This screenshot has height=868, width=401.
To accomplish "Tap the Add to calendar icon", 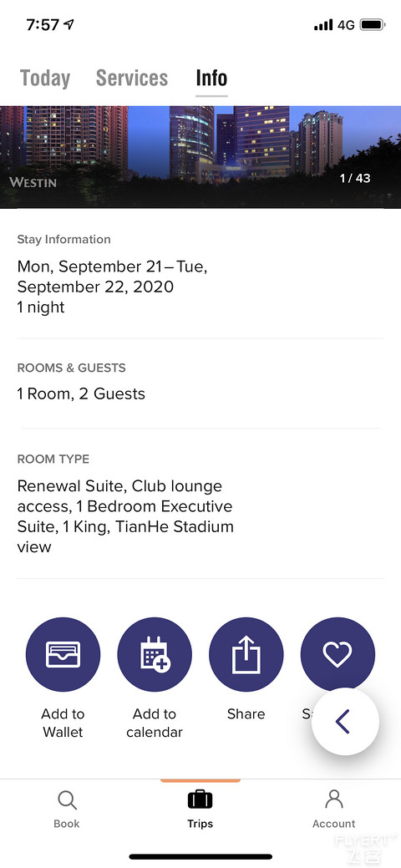I will coord(155,654).
